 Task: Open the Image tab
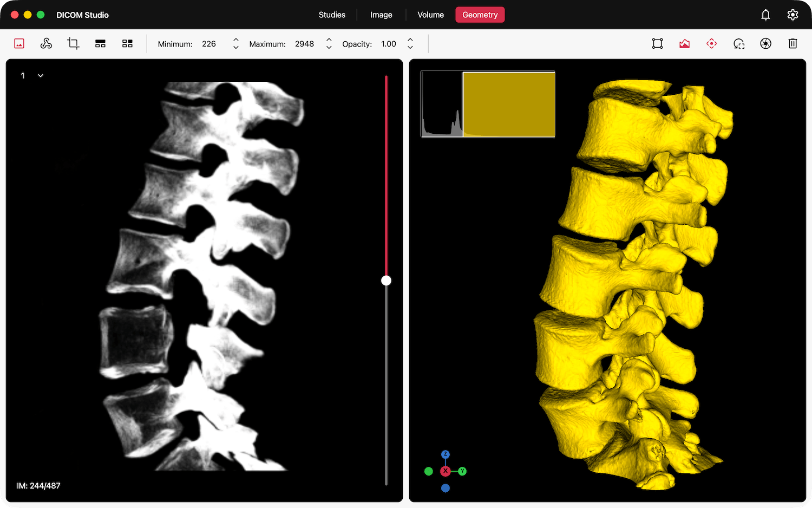tap(381, 15)
